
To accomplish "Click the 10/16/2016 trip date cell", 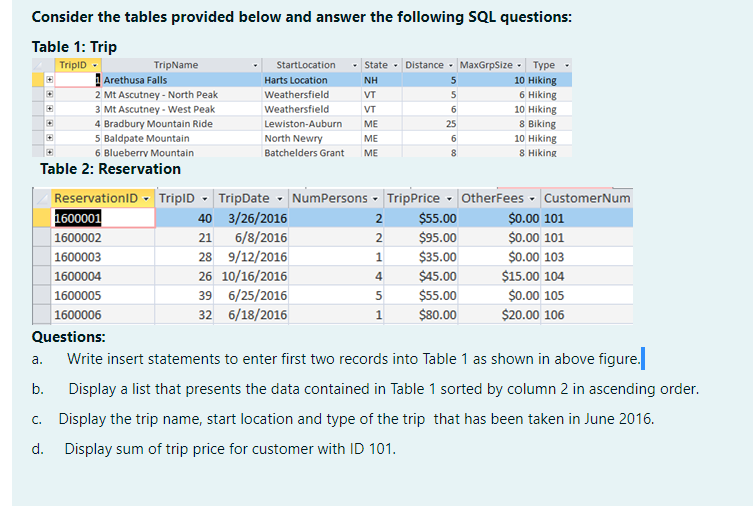I will (251, 276).
